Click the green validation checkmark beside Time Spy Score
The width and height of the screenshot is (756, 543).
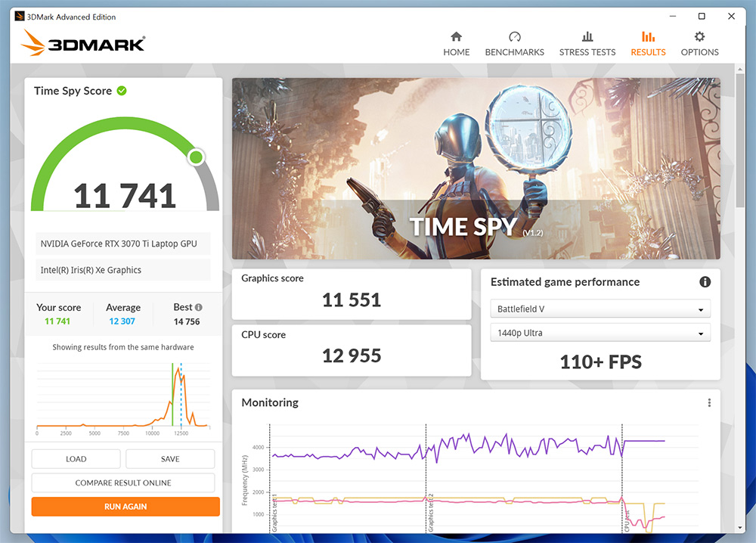point(122,91)
